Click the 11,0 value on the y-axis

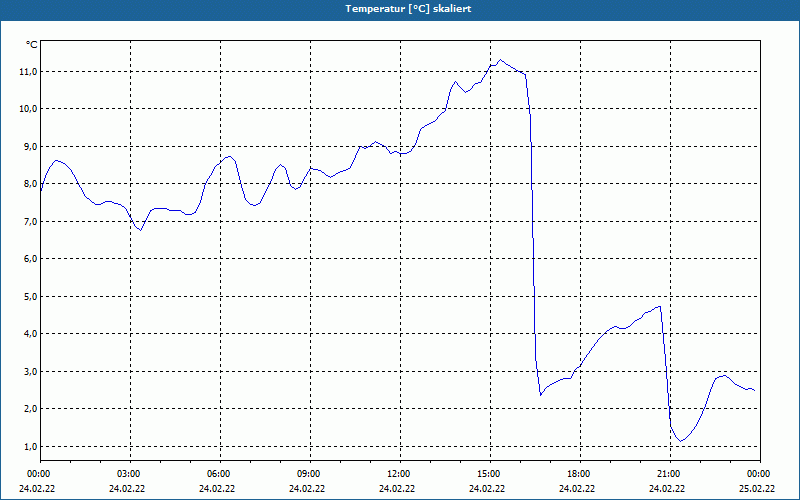point(29,72)
